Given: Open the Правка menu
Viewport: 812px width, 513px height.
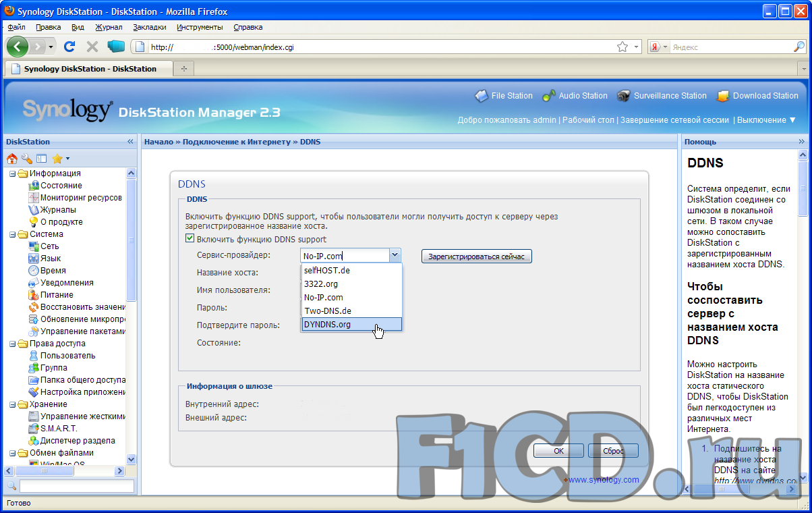Looking at the screenshot, I should click(x=48, y=27).
